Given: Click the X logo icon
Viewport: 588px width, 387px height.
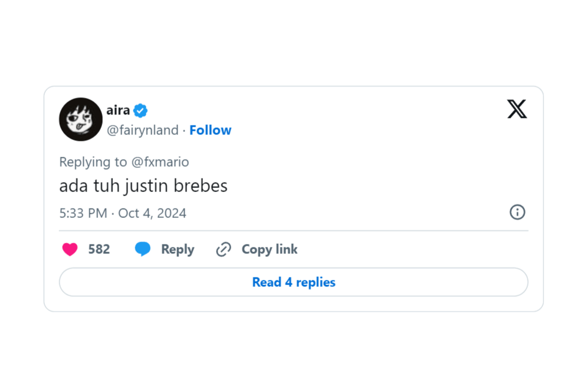Looking at the screenshot, I should click(x=517, y=109).
